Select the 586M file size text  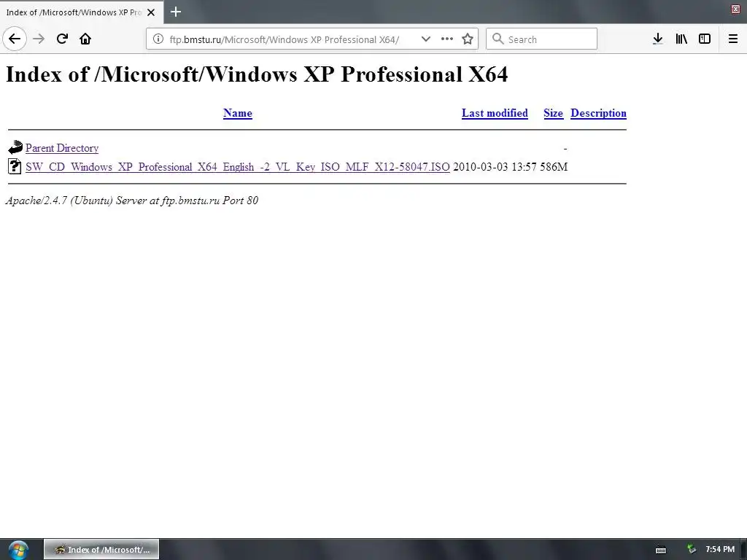[x=554, y=167]
